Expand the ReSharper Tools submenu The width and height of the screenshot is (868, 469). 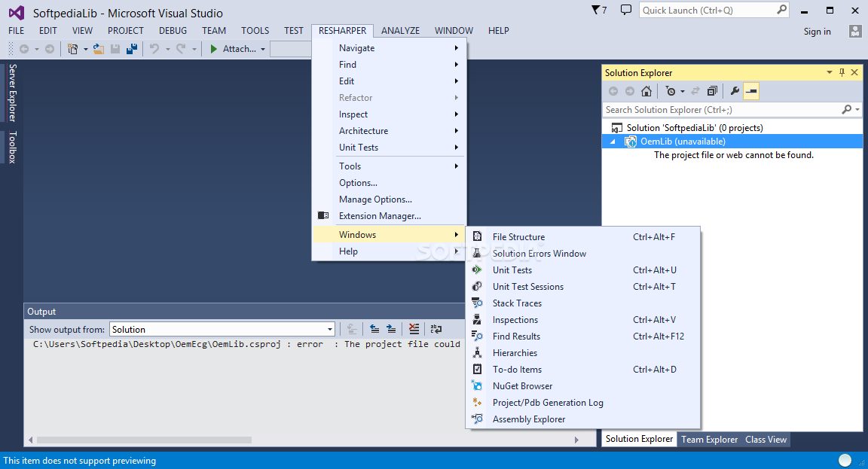389,166
